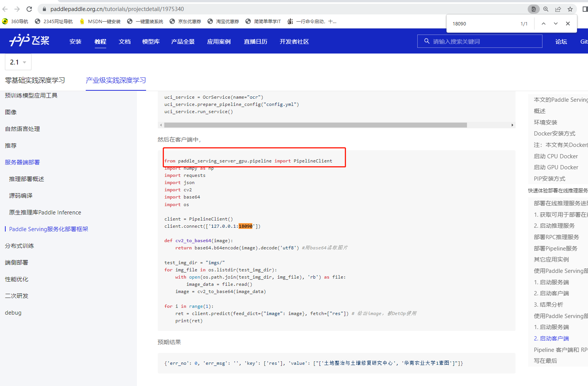Image resolution: width=588 pixels, height=386 pixels.
Task: Switch to the 零基础实践深度学习 tab
Action: pyautogui.click(x=35, y=80)
